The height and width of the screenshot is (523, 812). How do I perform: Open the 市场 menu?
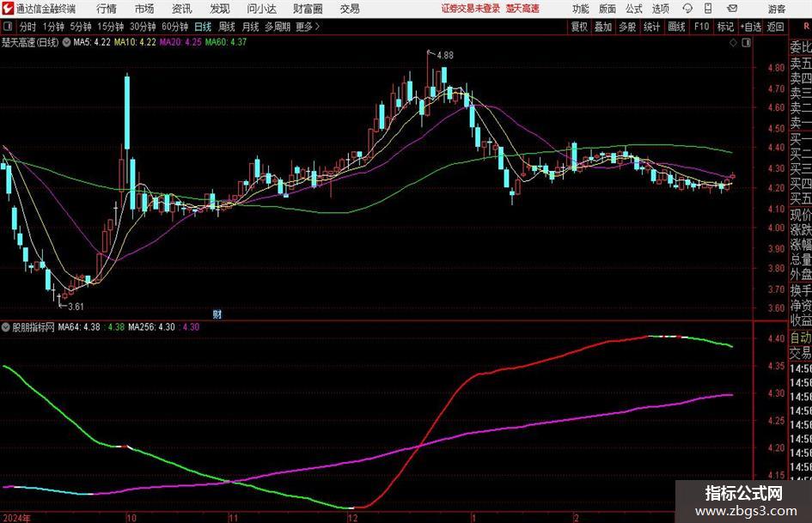click(144, 9)
